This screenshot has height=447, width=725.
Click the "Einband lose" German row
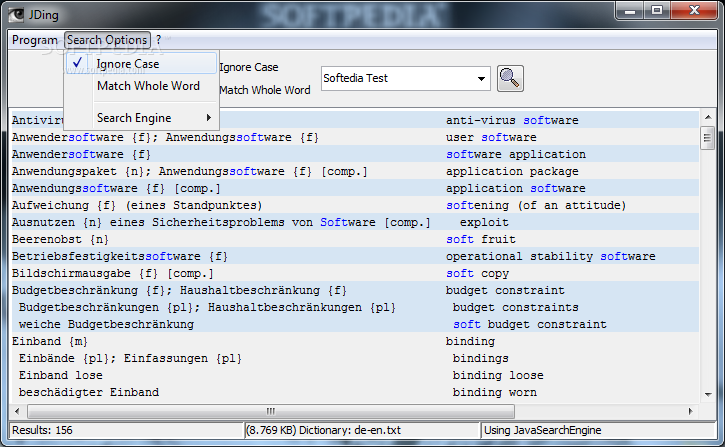tap(61, 375)
